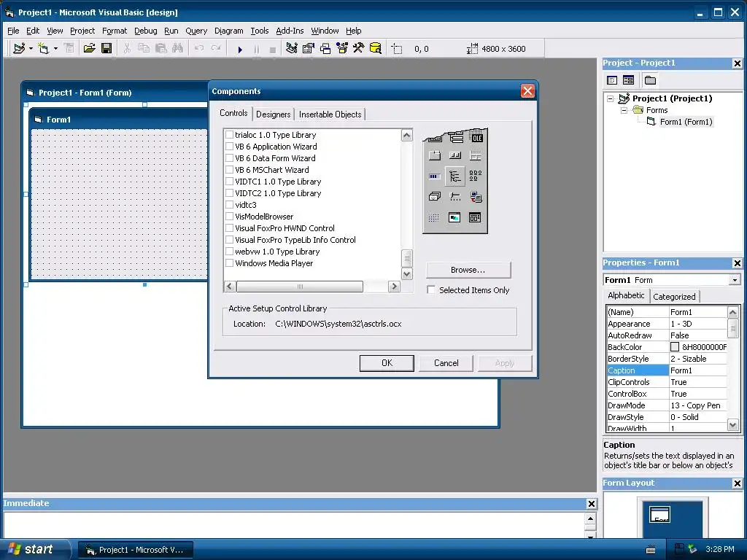
Task: Click the Project Explorer toolbar icon
Action: tap(292, 49)
